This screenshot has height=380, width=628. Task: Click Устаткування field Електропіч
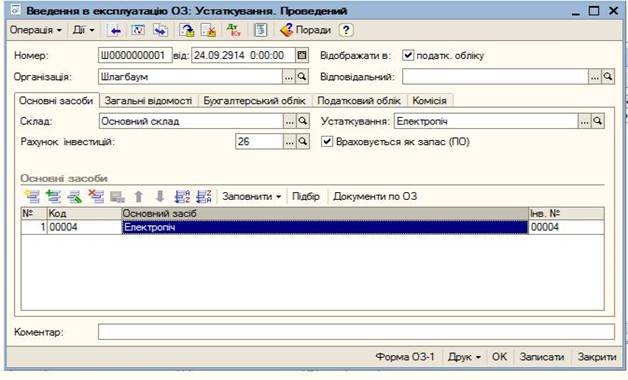(x=486, y=121)
